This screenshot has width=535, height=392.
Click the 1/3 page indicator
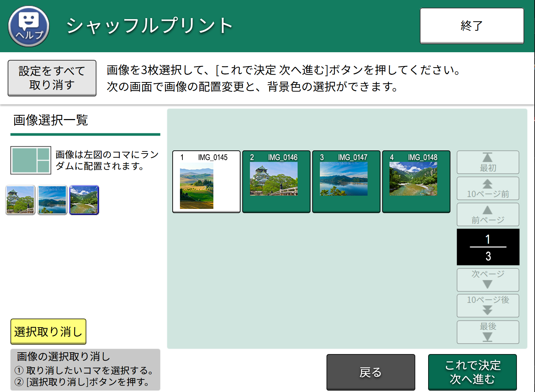(x=488, y=247)
